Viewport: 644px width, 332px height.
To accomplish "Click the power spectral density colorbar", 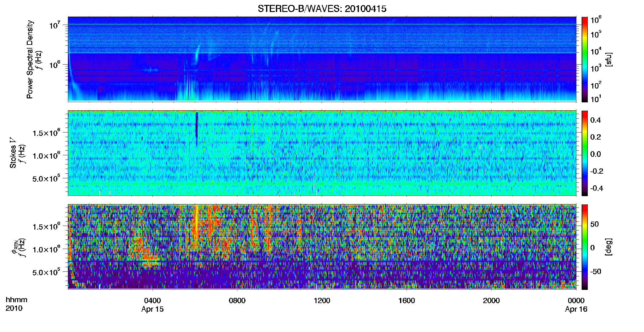I will click(585, 59).
